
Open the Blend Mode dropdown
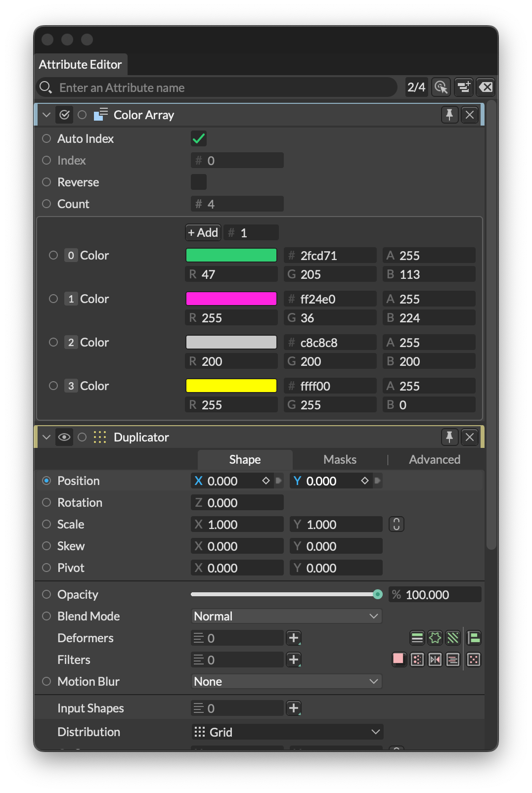[x=286, y=616]
